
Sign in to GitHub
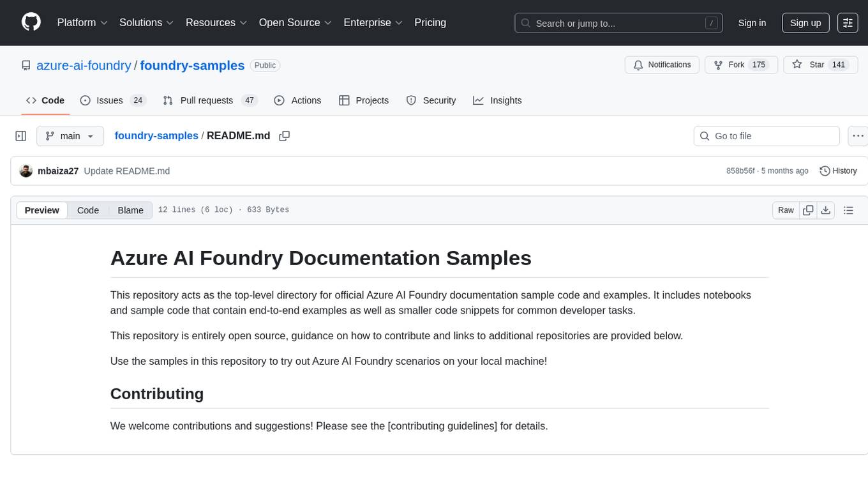point(752,23)
